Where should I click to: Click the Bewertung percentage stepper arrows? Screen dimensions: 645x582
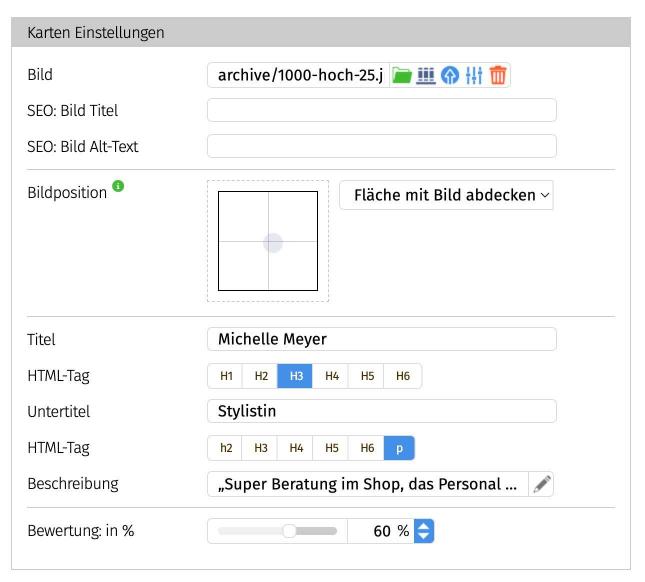424,531
